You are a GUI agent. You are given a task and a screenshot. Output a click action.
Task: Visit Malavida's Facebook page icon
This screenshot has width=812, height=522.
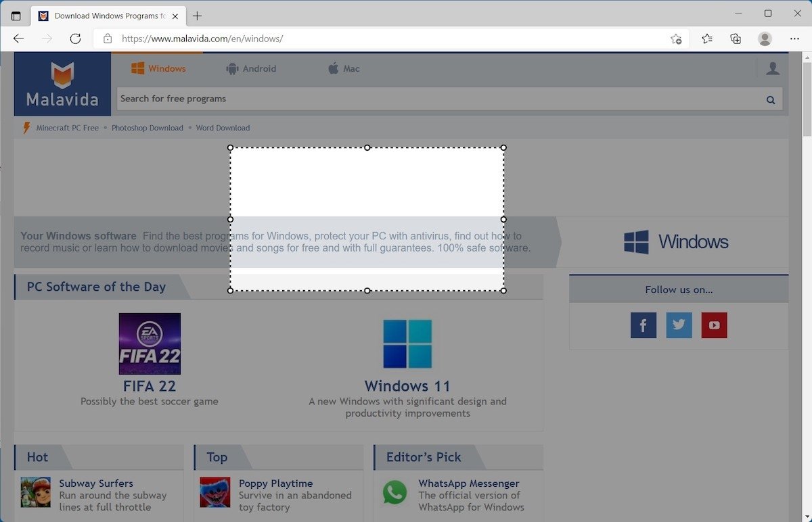point(644,325)
